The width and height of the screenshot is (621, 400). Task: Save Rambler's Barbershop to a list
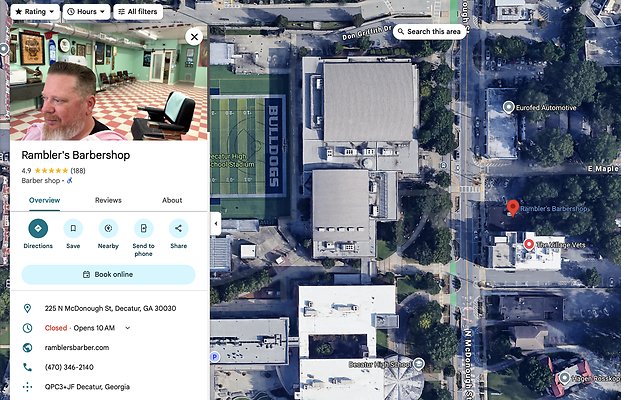pyautogui.click(x=73, y=228)
